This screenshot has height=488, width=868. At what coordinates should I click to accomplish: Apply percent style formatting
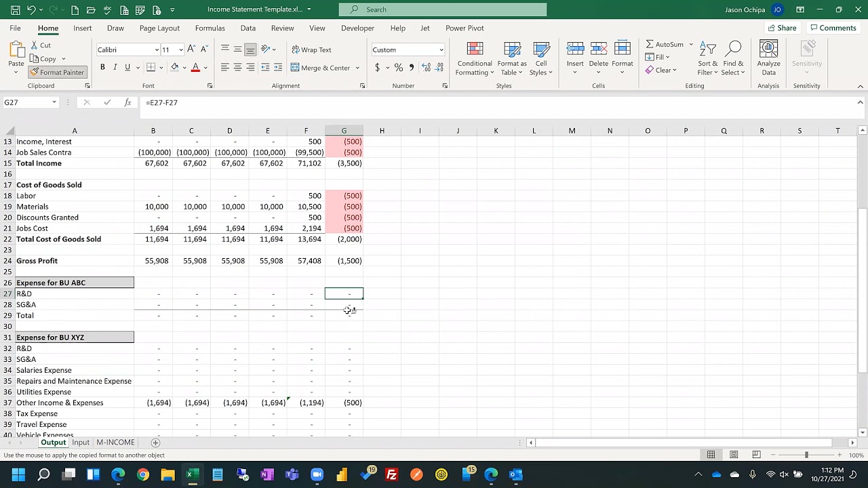coord(399,67)
